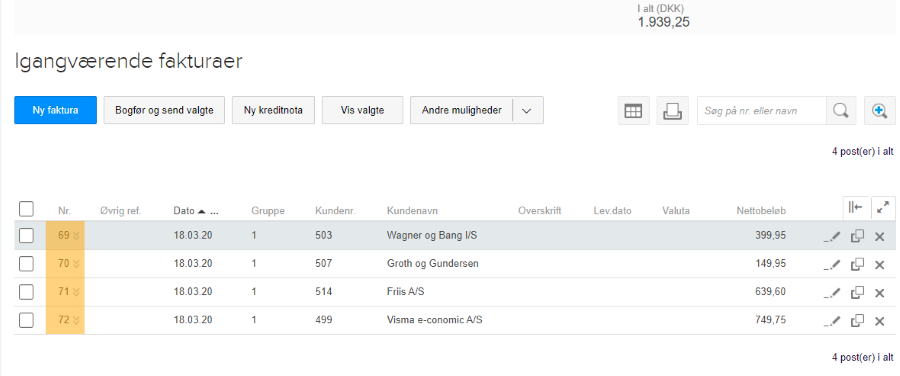Screen dimensions: 900x376
Task: Click customer number 499
Action: pyautogui.click(x=324, y=320)
